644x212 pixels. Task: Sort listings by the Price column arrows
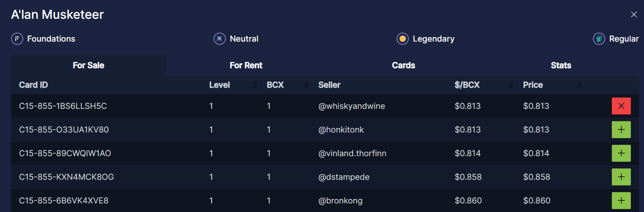point(579,85)
